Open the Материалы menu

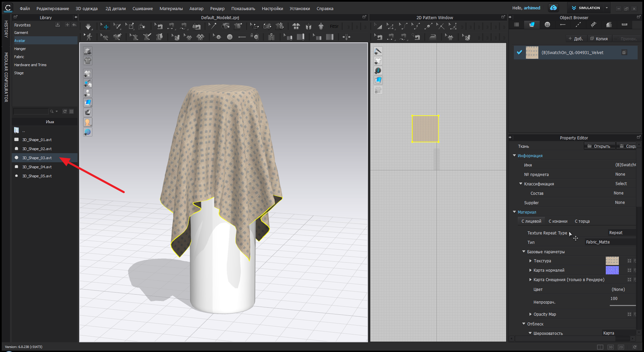point(171,8)
